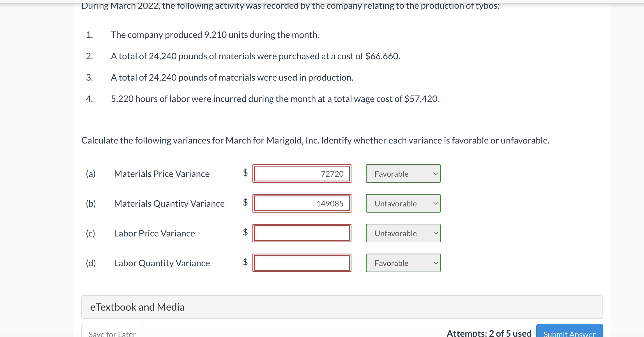Click the 149085 value to edit it
The image size is (644, 337).
[330, 203]
